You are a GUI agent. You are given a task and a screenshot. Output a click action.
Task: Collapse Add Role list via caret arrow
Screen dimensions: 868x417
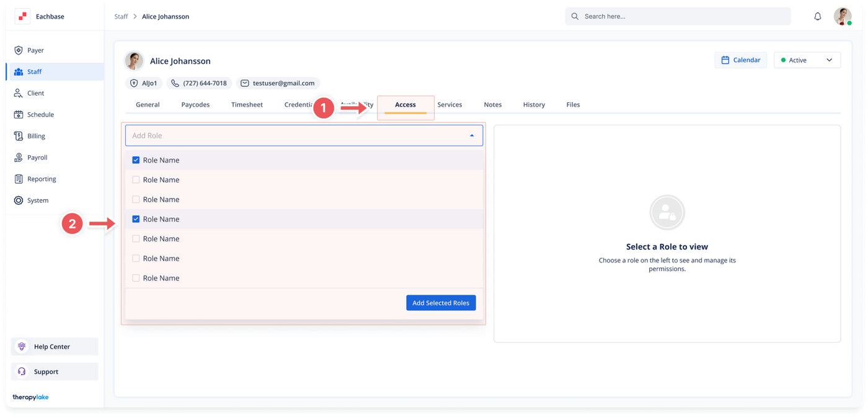click(472, 135)
